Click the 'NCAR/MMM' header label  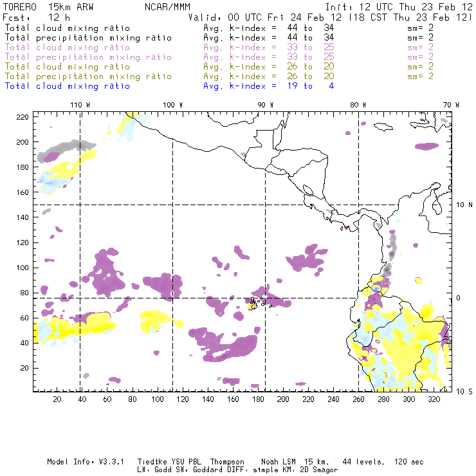(167, 7)
